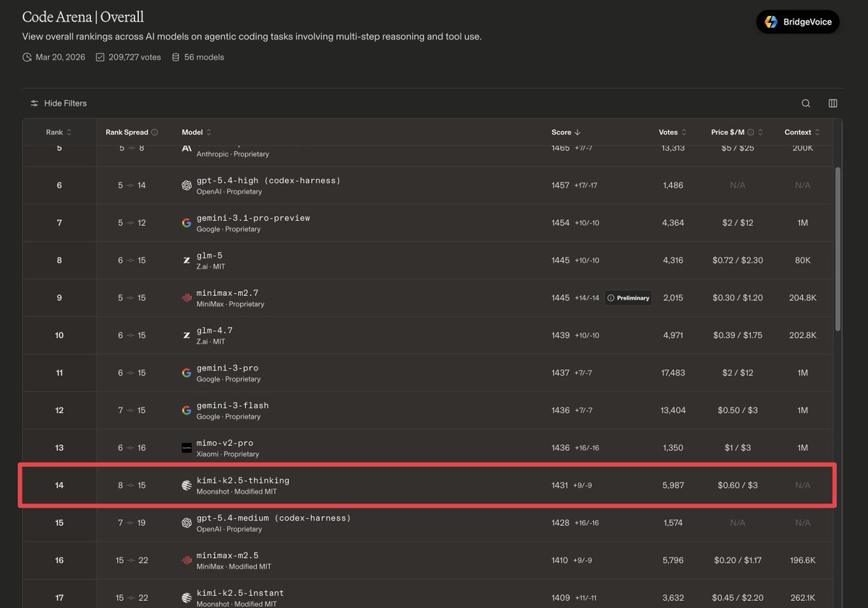Open the column layout icon
This screenshot has width=868, height=608.
[833, 104]
